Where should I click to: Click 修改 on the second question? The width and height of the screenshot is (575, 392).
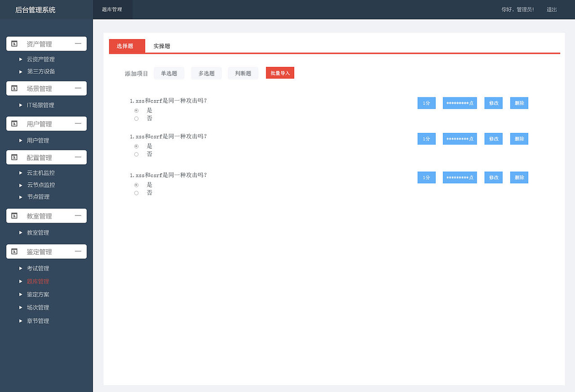click(493, 139)
